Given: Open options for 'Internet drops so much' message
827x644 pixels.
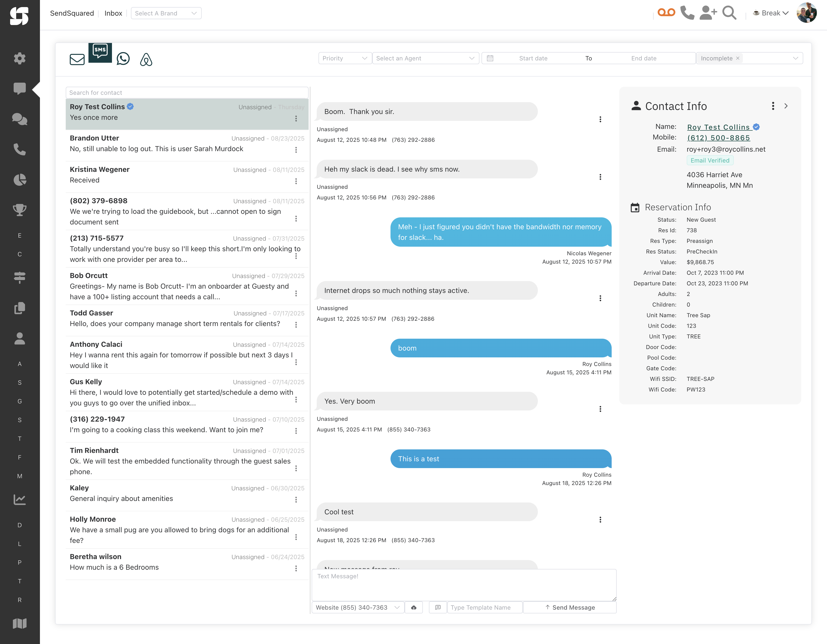Looking at the screenshot, I should pos(600,298).
